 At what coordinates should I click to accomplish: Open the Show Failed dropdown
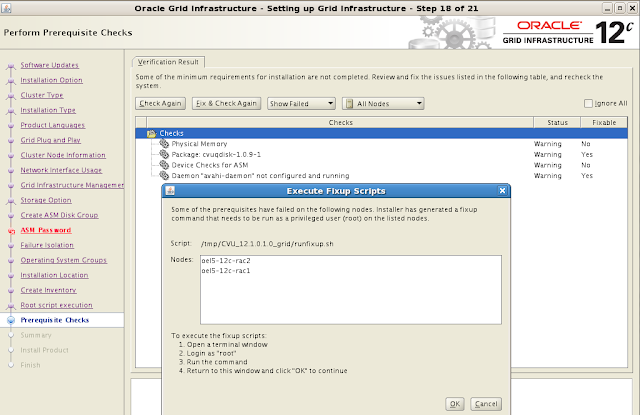[x=301, y=104]
